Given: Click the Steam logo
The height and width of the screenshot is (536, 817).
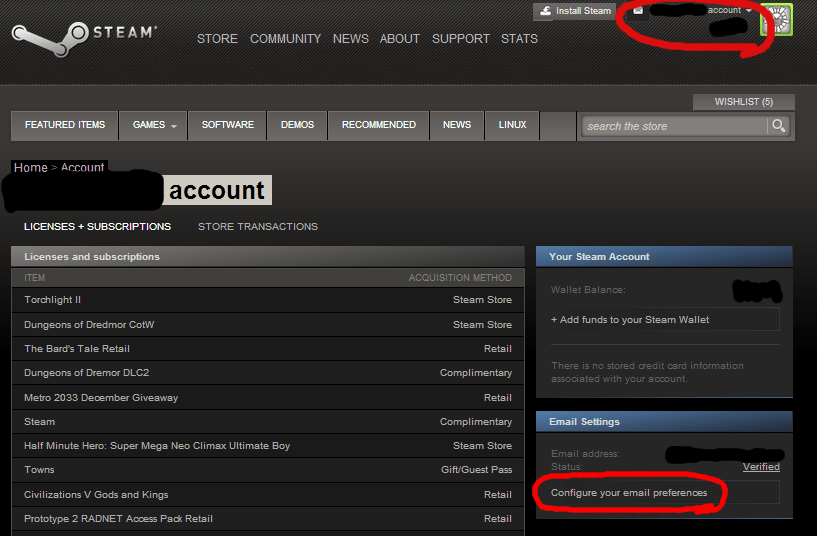Looking at the screenshot, I should (84, 39).
